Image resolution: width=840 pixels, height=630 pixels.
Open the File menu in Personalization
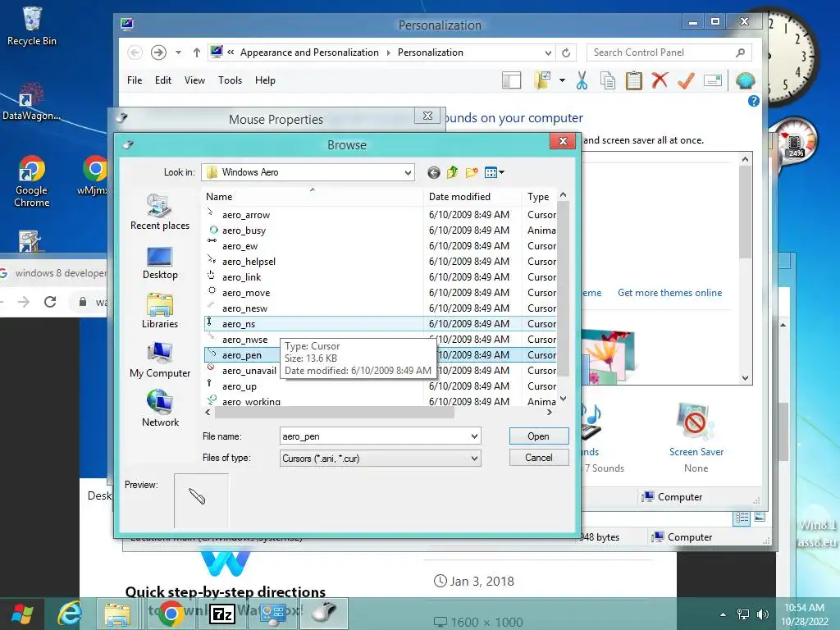coord(135,80)
